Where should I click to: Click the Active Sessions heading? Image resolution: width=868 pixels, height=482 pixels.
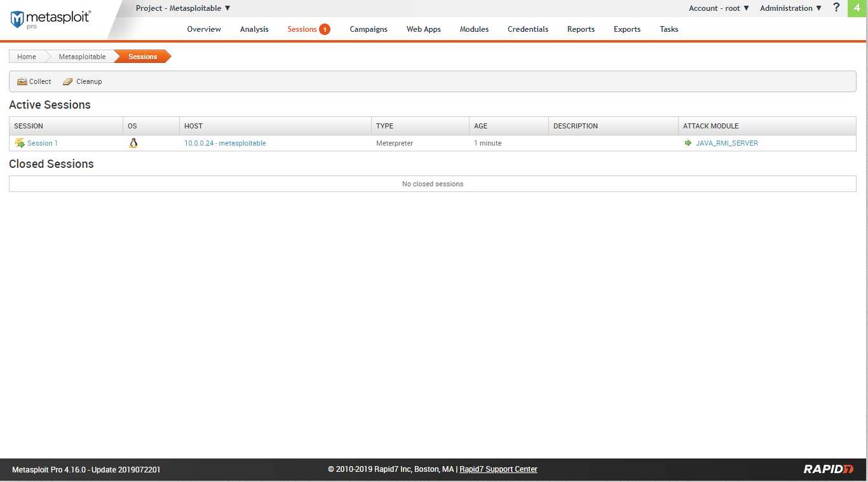50,105
